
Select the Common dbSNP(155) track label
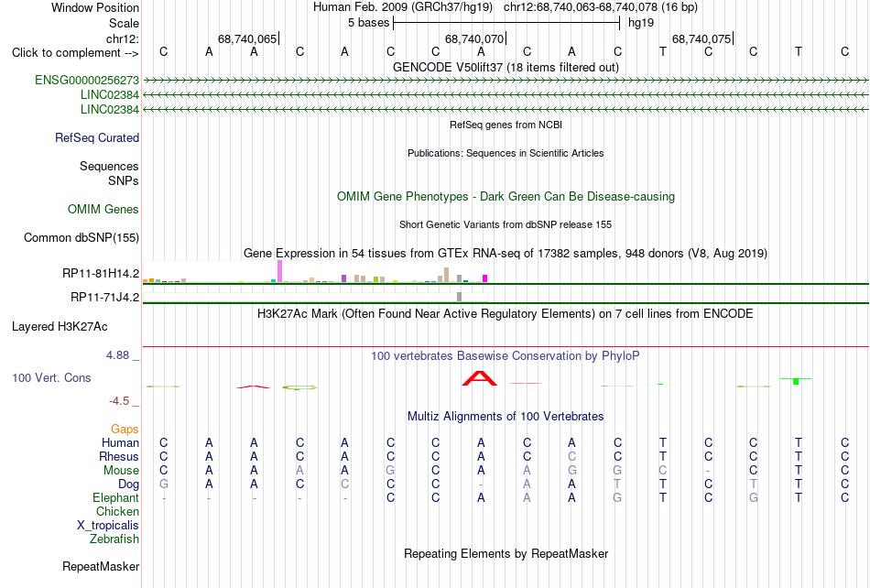click(x=81, y=237)
